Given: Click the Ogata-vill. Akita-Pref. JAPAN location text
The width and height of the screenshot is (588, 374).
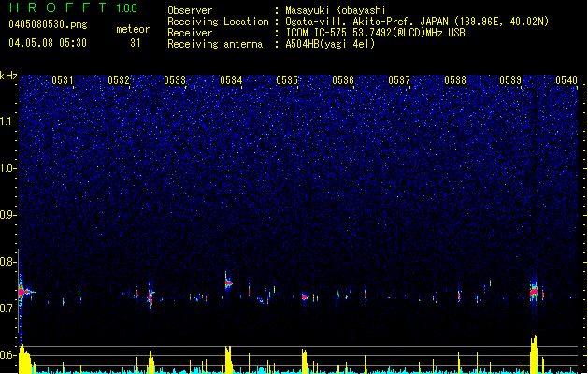Looking at the screenshot, I should tap(417, 22).
